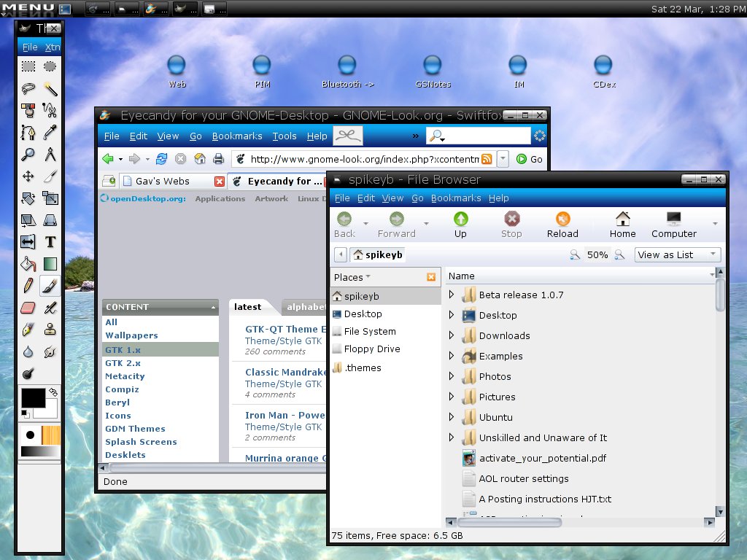Click the active gradient preview in GIMP
The height and width of the screenshot is (560, 747).
pos(40,452)
